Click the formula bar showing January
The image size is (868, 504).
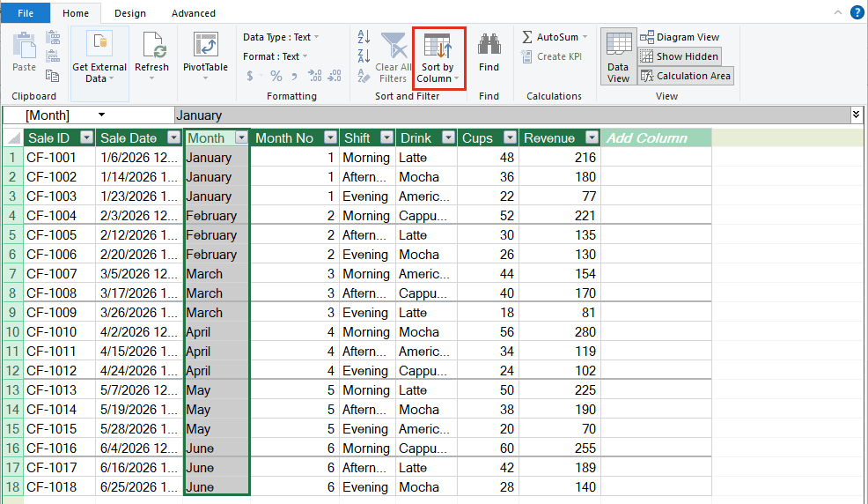coord(512,115)
